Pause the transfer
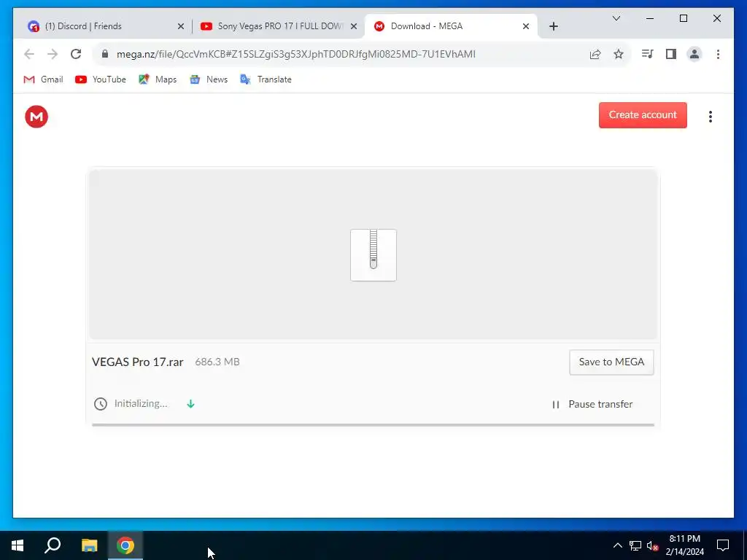747x560 pixels. coord(592,404)
